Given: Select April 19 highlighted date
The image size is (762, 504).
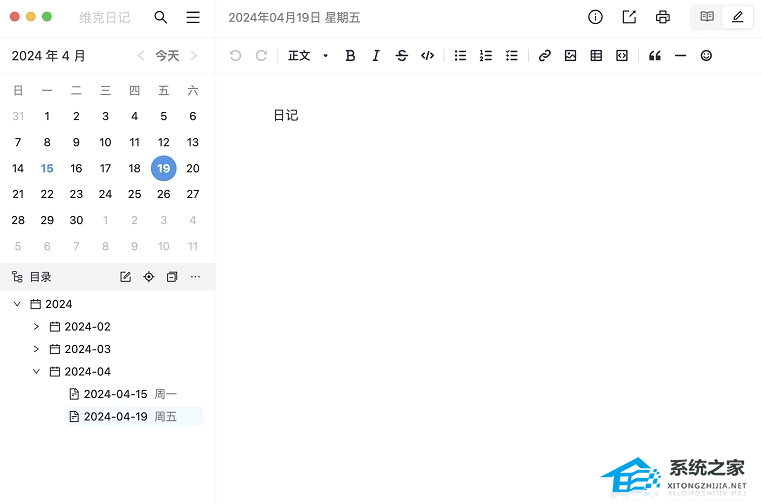Looking at the screenshot, I should point(164,168).
